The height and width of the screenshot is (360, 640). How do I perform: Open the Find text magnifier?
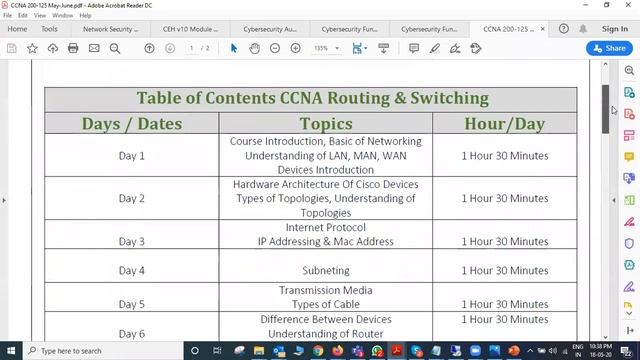click(115, 48)
